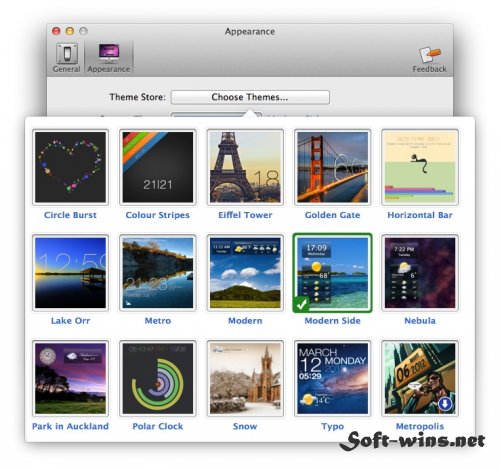This screenshot has width=500, height=470.
Task: Click the Nebula theme label
Action: coord(420,321)
